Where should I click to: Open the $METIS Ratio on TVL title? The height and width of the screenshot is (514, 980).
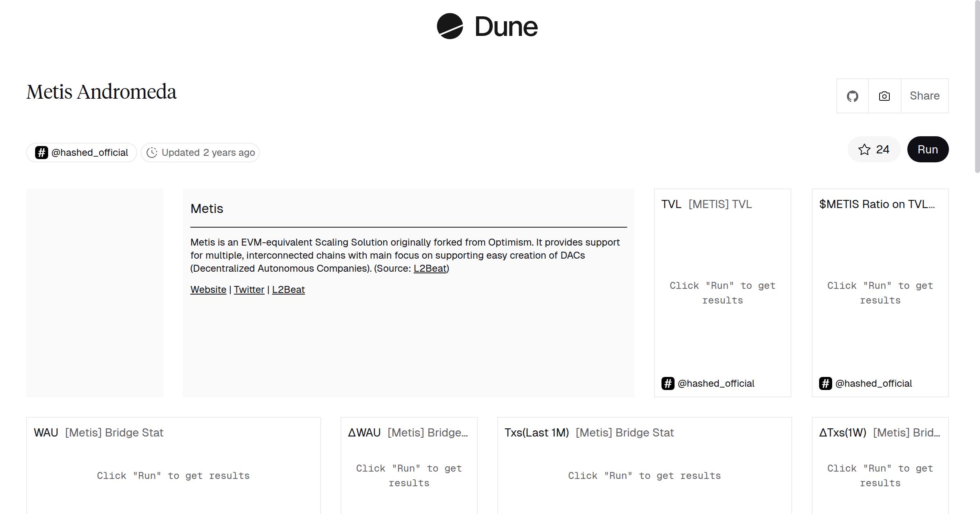(877, 204)
